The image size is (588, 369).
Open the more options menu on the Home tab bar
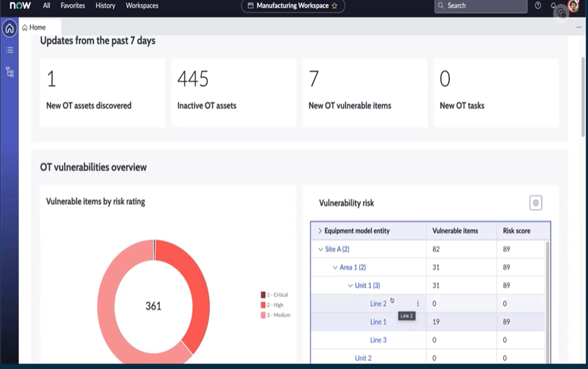(578, 27)
